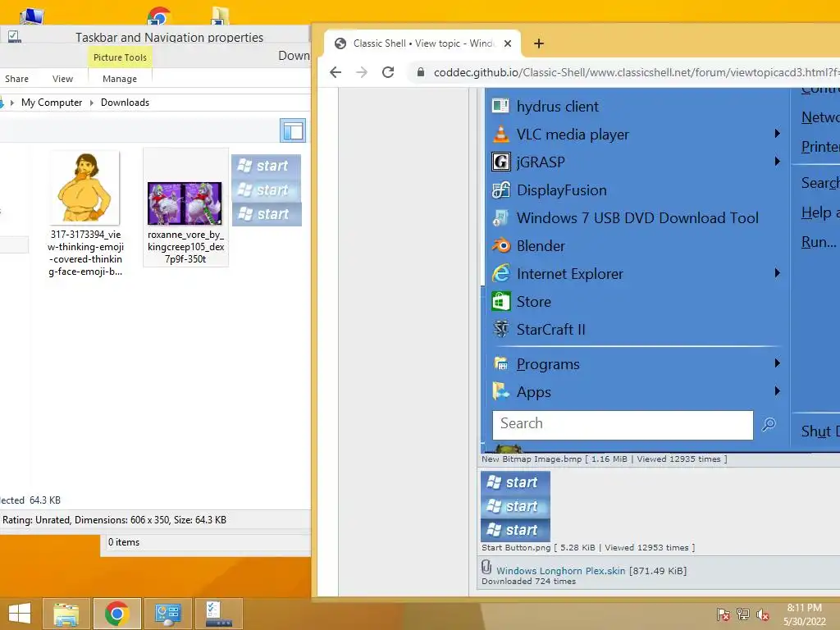Click the Taskbar properties taskbar icon
The width and height of the screenshot is (840, 630).
[218, 614]
